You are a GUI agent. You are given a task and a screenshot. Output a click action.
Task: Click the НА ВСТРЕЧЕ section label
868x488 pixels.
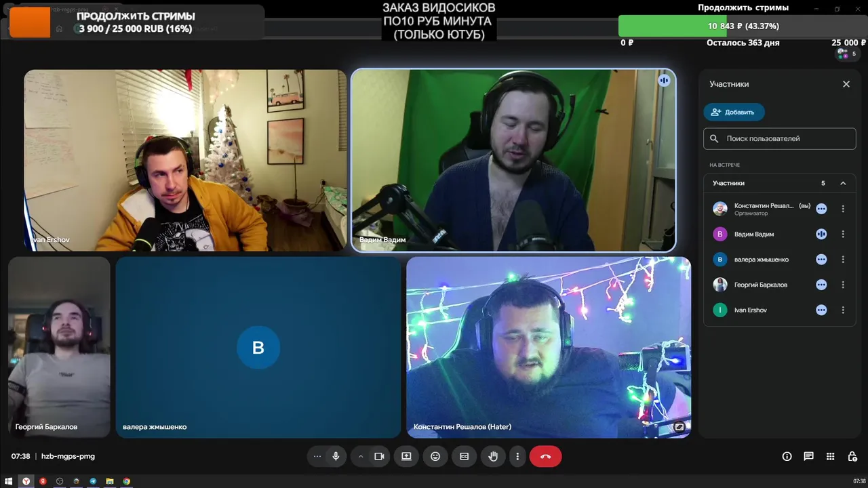725,165
